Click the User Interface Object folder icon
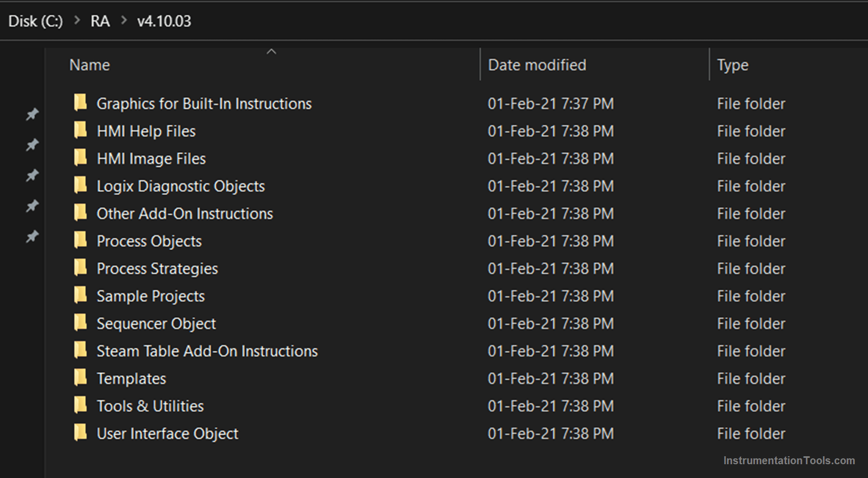868x478 pixels. [x=81, y=433]
